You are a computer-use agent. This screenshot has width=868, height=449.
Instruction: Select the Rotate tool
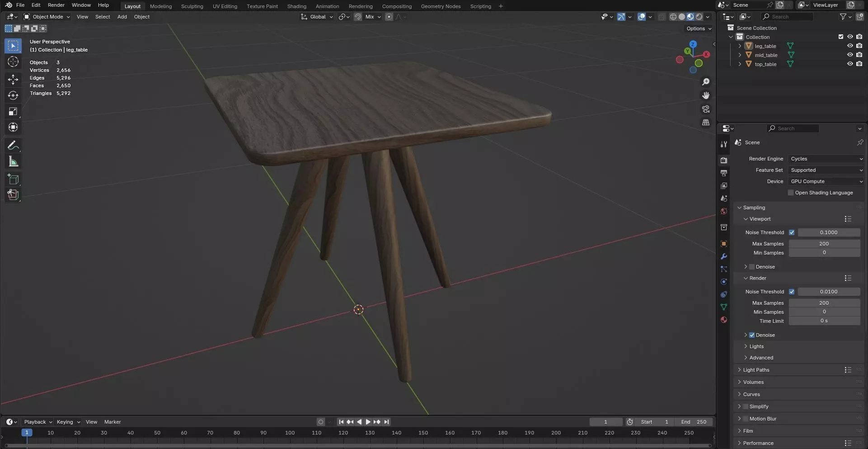[x=13, y=95]
